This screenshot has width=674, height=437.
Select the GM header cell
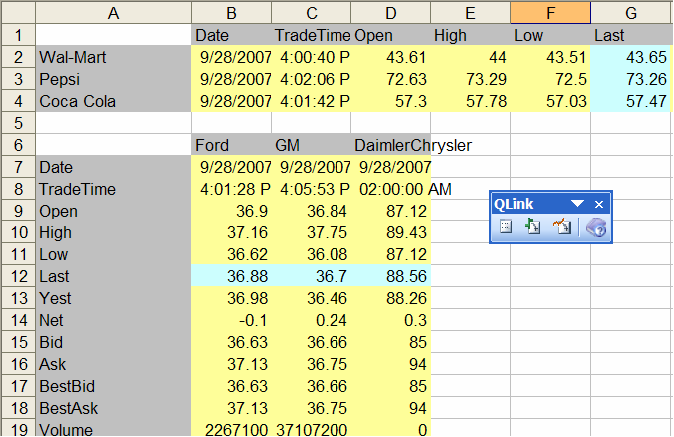click(311, 145)
